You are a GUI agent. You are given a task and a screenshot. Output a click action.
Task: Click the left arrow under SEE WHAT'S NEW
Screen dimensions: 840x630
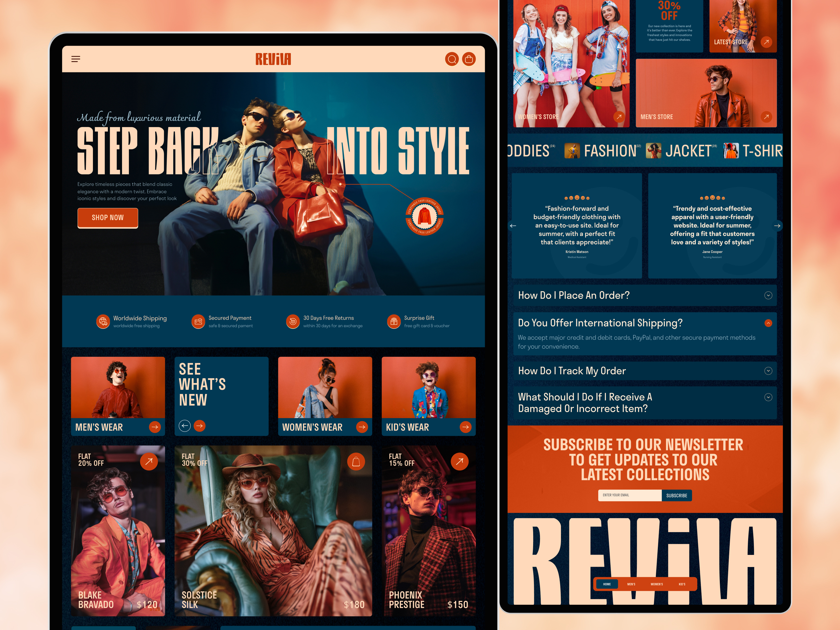pyautogui.click(x=185, y=426)
